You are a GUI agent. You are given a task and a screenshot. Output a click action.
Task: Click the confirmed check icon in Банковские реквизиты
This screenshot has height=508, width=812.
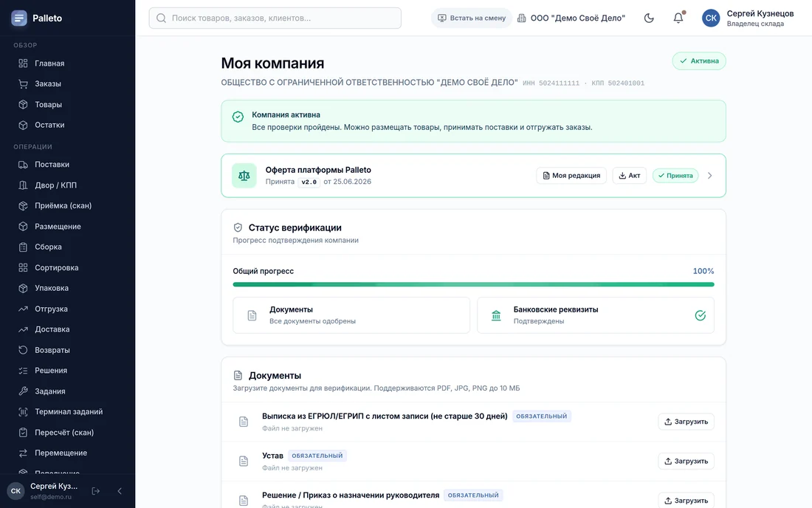pyautogui.click(x=700, y=315)
